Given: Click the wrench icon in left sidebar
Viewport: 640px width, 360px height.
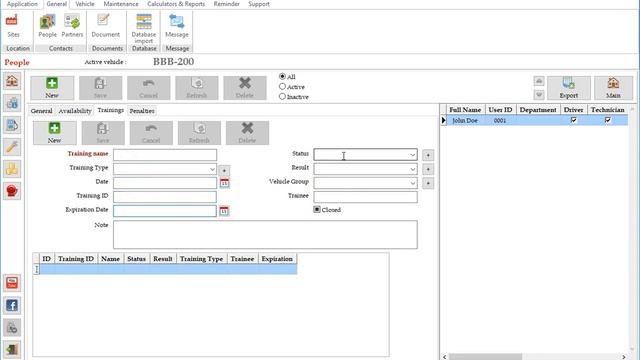Looking at the screenshot, I should (x=12, y=147).
